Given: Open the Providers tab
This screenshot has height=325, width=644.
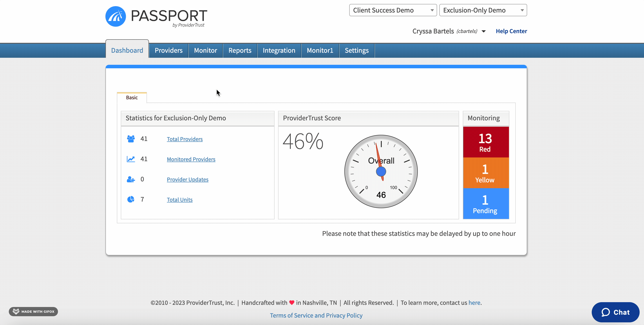Looking at the screenshot, I should 168,50.
